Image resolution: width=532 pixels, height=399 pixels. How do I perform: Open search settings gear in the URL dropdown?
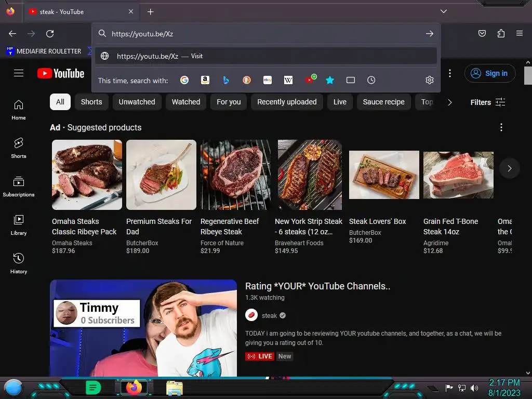[430, 80]
